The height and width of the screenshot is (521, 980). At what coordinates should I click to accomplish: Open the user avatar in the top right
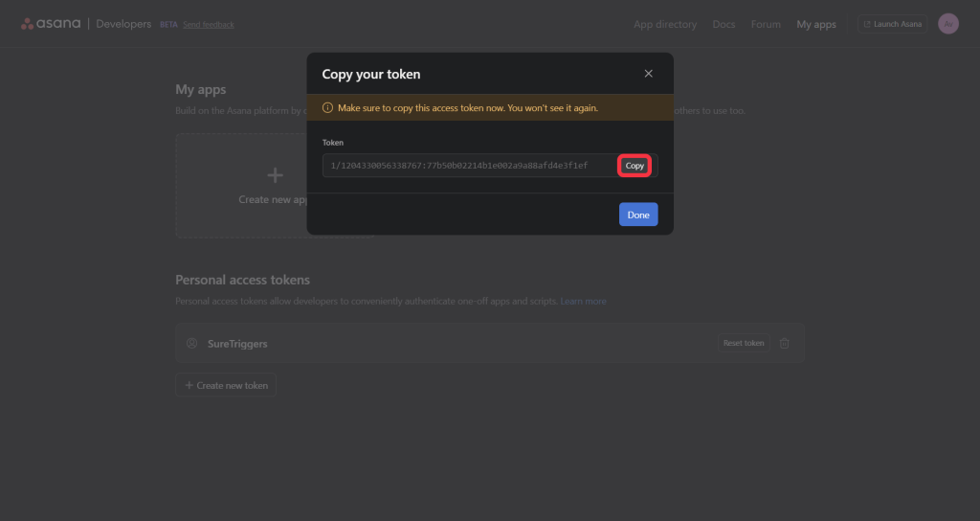point(948,24)
